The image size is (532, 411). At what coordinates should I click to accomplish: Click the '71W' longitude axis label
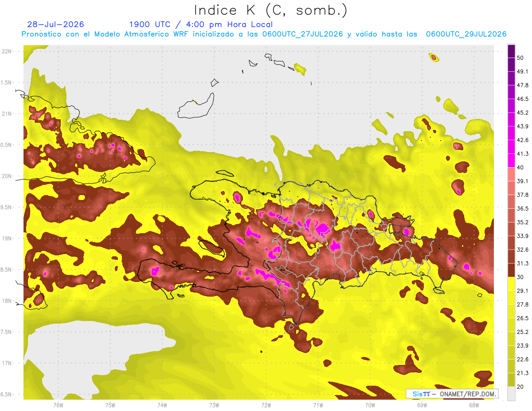pyautogui.click(x=318, y=405)
